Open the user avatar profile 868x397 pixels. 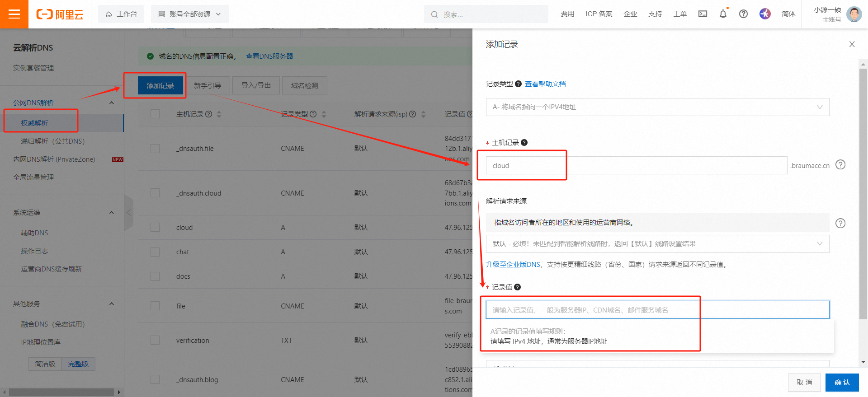pos(854,14)
